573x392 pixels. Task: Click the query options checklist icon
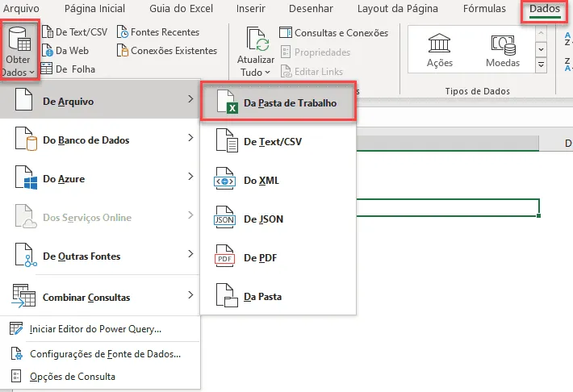click(x=16, y=376)
